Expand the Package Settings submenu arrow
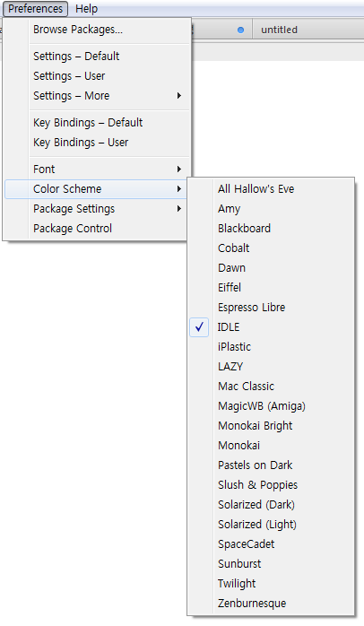Viewport: 364px width, 626px height. (179, 209)
